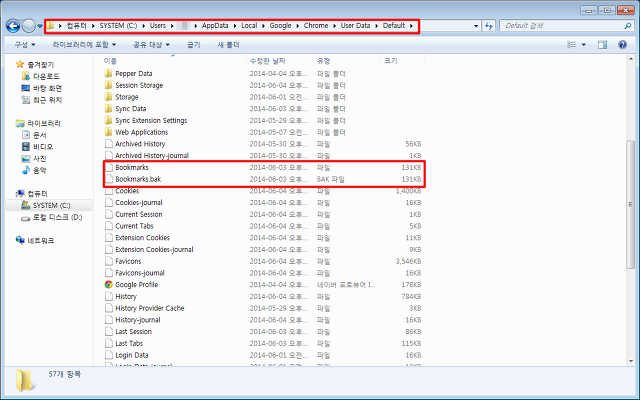Image resolution: width=640 pixels, height=400 pixels.
Task: Open the recent pages dropdown arrow
Action: click(40, 26)
